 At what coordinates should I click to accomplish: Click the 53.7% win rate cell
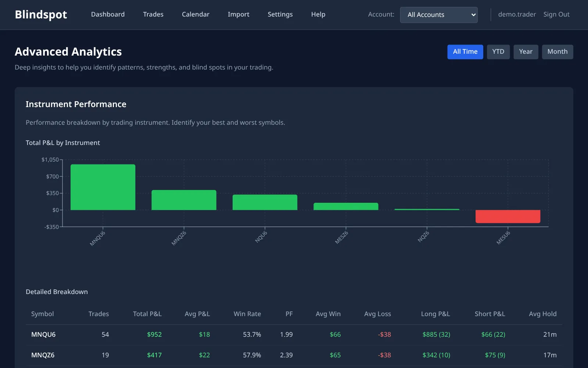252,335
